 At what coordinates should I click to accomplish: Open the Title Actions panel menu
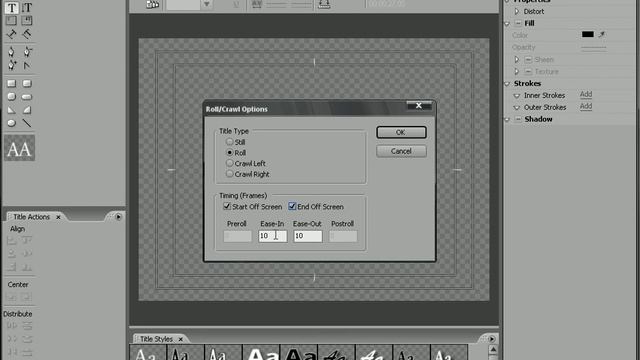pos(118,217)
